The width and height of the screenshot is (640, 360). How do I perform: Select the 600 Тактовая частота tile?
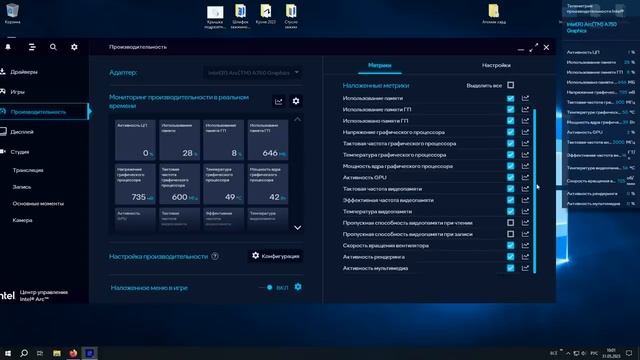pos(179,184)
